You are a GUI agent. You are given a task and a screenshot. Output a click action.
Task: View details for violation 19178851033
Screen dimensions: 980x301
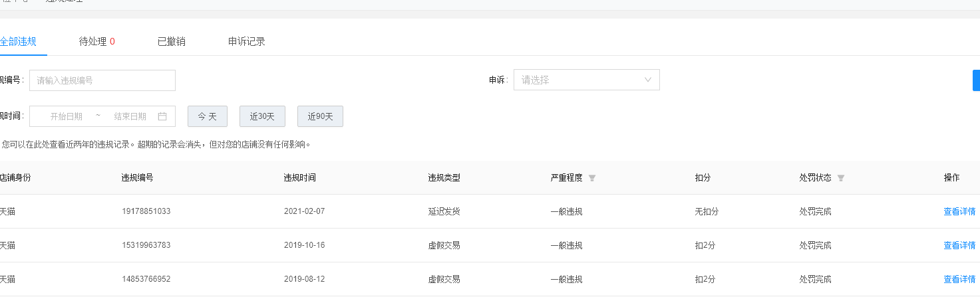tap(959, 211)
